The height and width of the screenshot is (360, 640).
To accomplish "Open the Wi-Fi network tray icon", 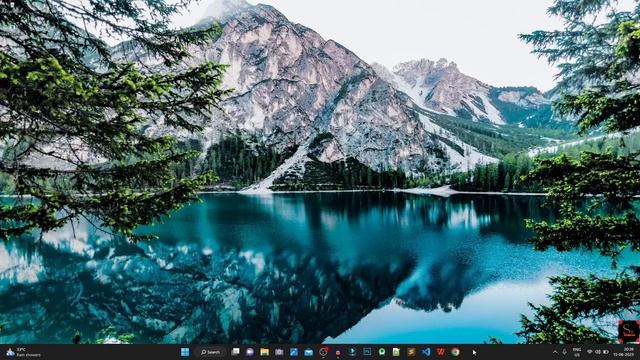I will click(x=589, y=352).
